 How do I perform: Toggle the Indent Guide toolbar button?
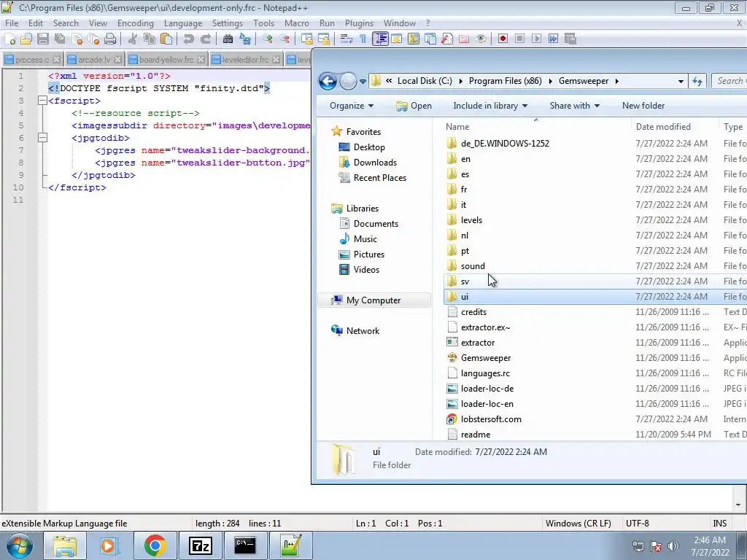point(380,39)
